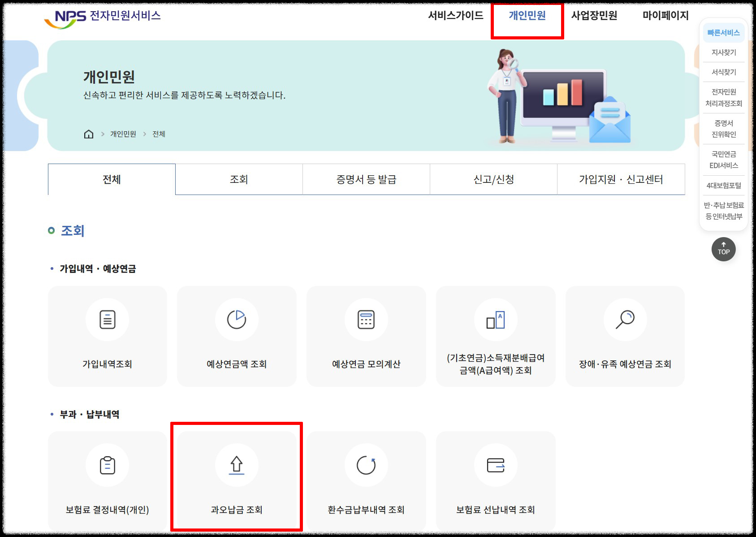Select the 장애·유족 예상연금 조회 magnifier icon
Screen dimensions: 756x537
click(625, 320)
